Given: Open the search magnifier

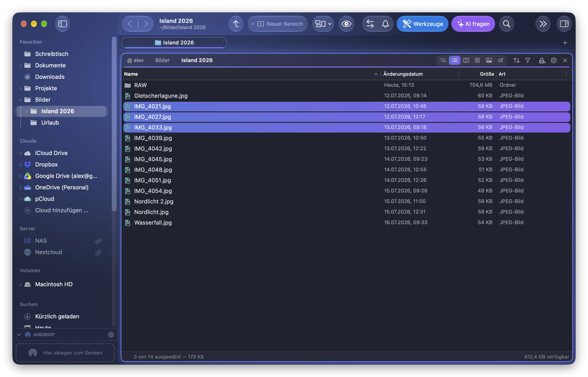Looking at the screenshot, I should point(507,24).
